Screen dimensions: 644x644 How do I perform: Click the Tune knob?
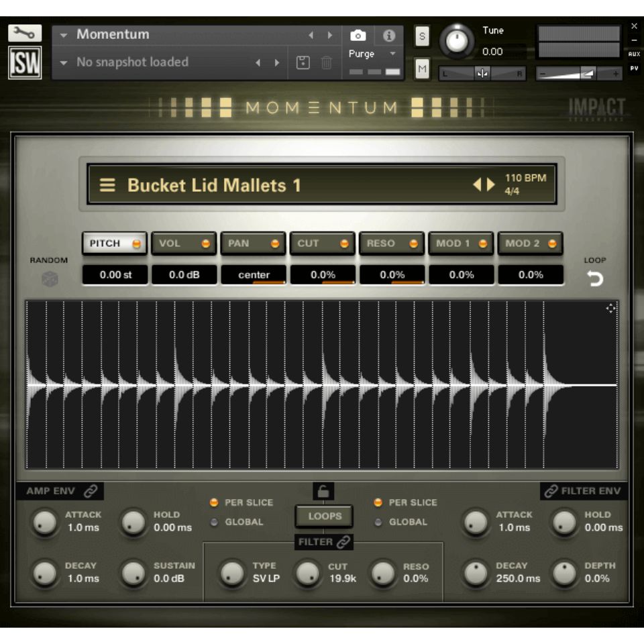[x=457, y=41]
